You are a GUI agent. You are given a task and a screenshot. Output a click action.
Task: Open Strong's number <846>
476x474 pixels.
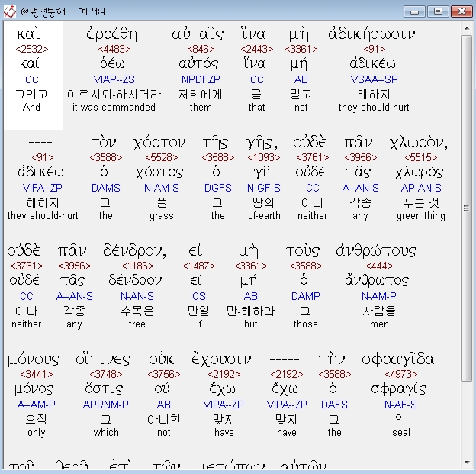click(x=201, y=49)
